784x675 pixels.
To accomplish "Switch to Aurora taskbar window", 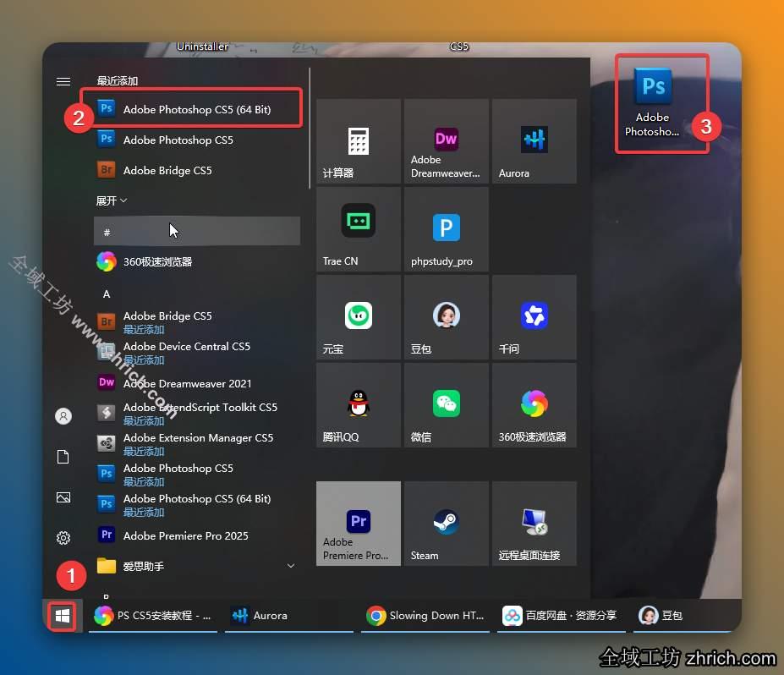I will 289,616.
